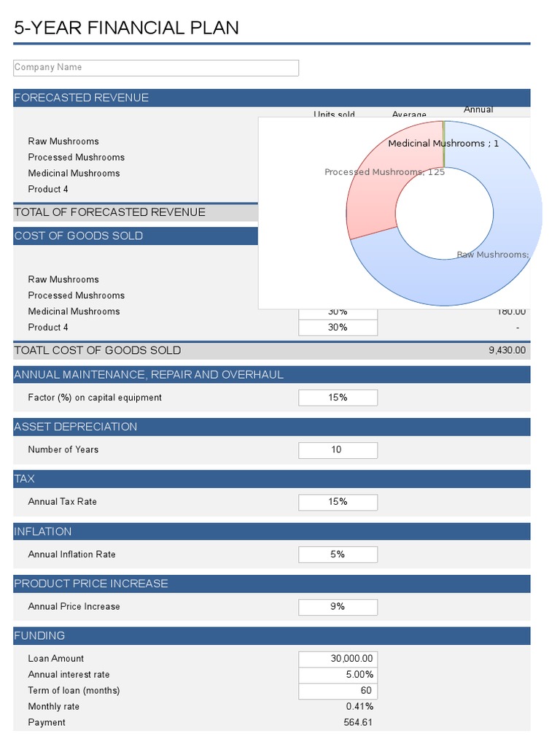Click the Number of Years label
Image resolution: width=560 pixels, height=747 pixels.
(x=63, y=449)
